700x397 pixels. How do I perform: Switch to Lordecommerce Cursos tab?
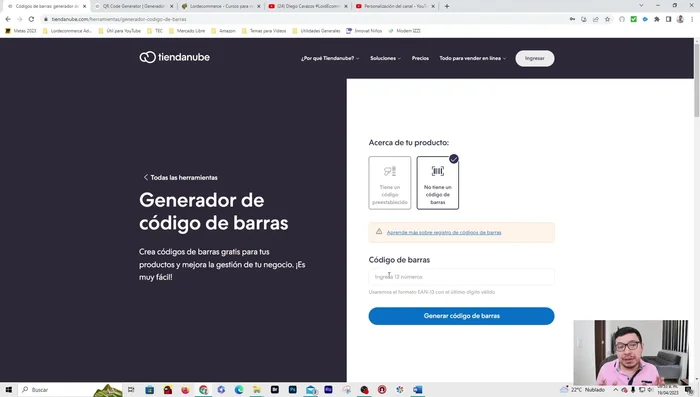tap(221, 6)
